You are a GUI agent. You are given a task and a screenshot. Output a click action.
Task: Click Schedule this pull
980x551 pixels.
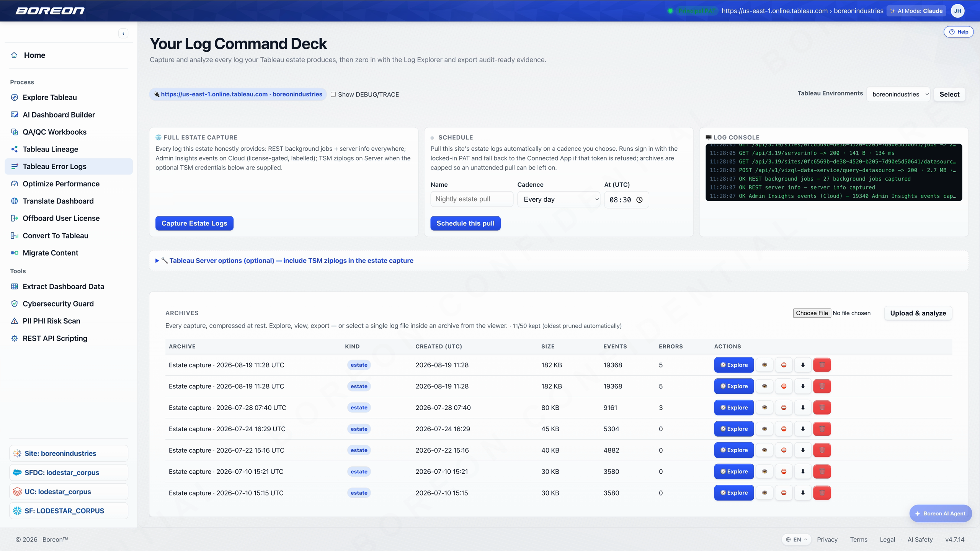[465, 223]
